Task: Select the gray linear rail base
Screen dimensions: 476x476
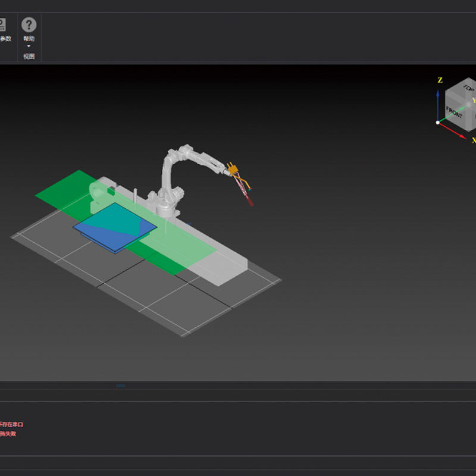Action: click(229, 265)
